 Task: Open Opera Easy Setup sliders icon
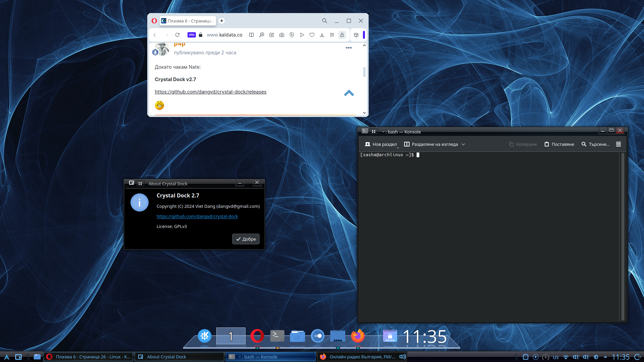332,35
